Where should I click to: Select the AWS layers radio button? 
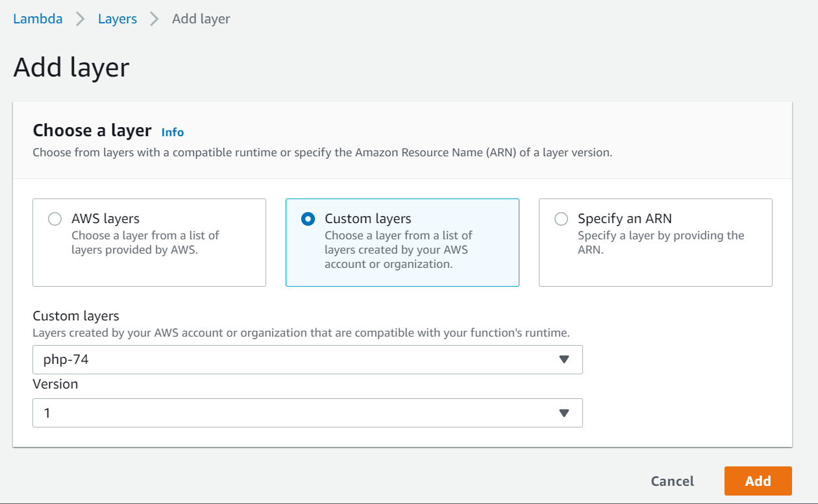tap(55, 219)
